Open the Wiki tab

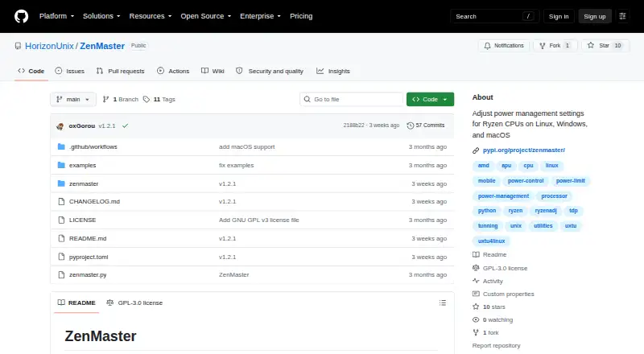click(x=213, y=71)
